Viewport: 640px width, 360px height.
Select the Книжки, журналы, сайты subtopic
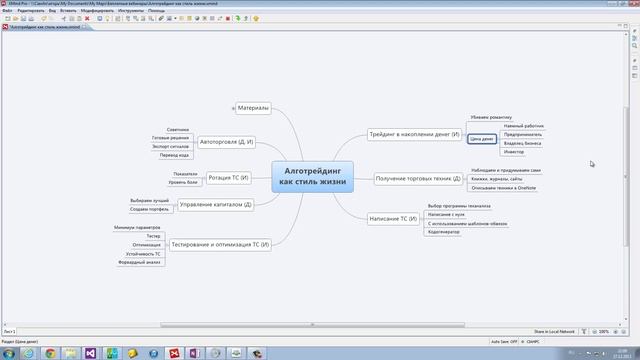pos(496,179)
